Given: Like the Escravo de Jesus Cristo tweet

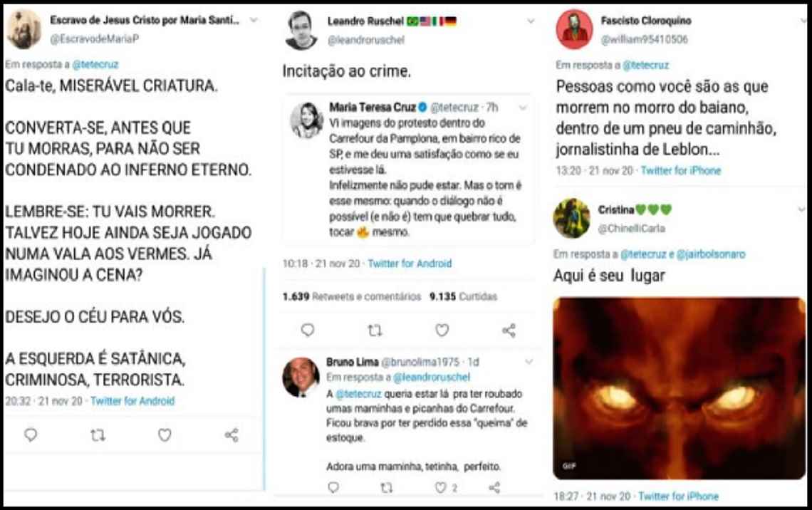Looking at the screenshot, I should (x=165, y=435).
